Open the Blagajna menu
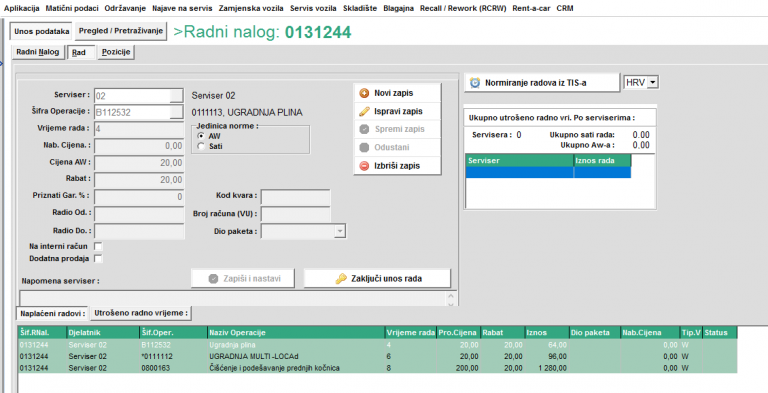 [399, 8]
